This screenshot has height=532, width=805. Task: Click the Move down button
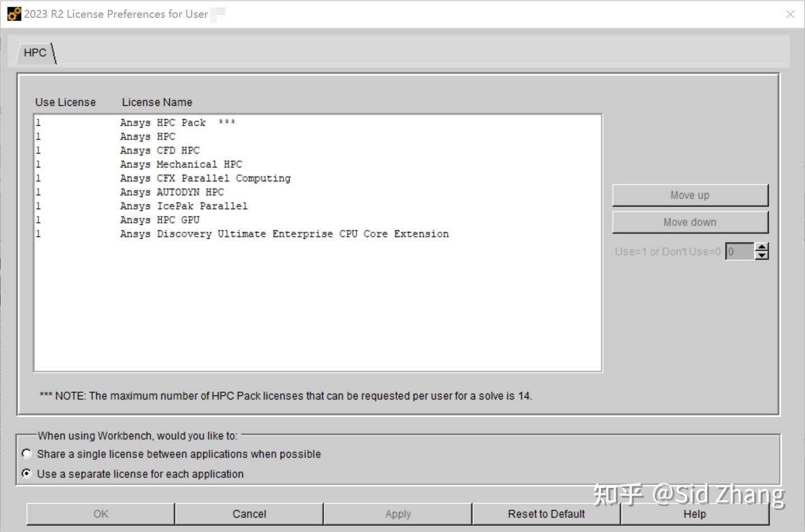690,222
